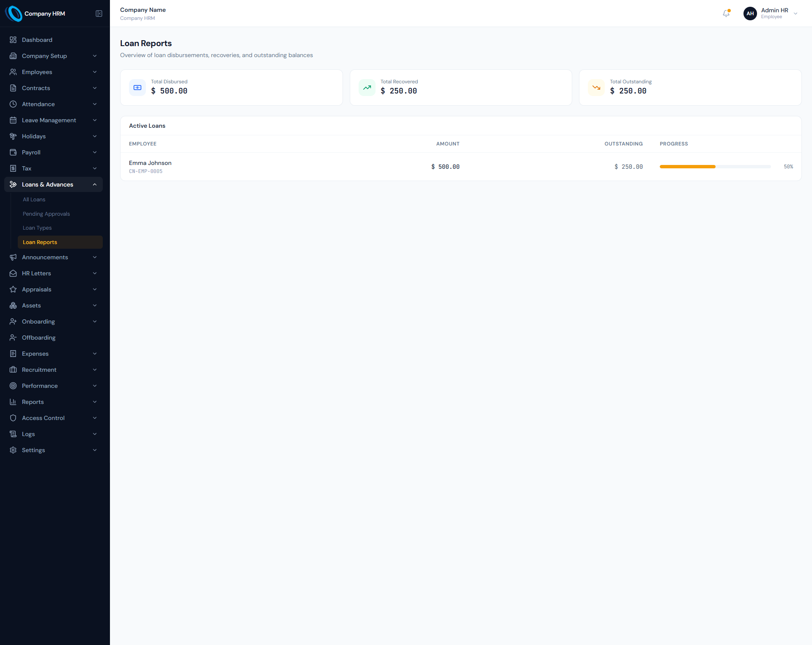Click the Holidays palm tree icon
Viewport: 812px width, 645px height.
[x=13, y=136]
